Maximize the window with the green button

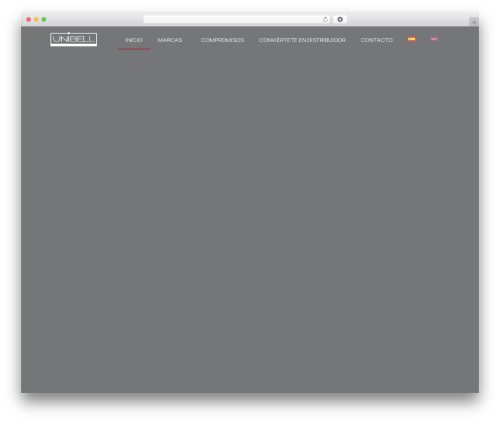[x=44, y=19]
